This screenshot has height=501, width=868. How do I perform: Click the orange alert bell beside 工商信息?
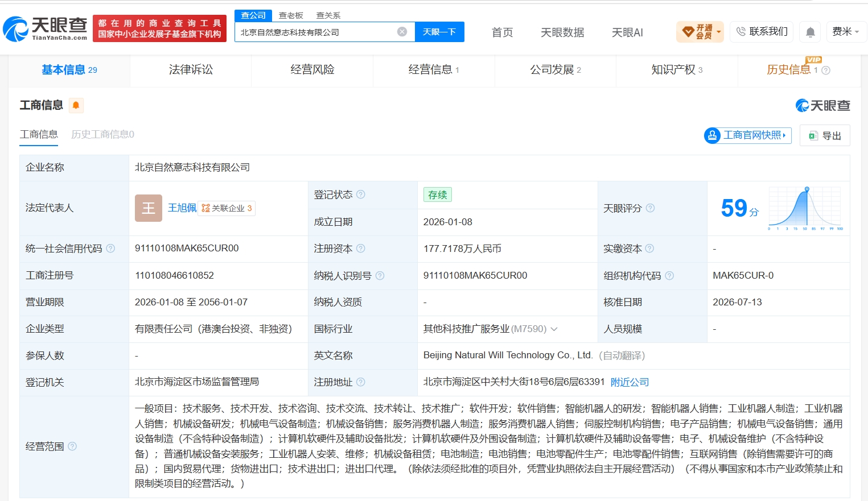[76, 105]
